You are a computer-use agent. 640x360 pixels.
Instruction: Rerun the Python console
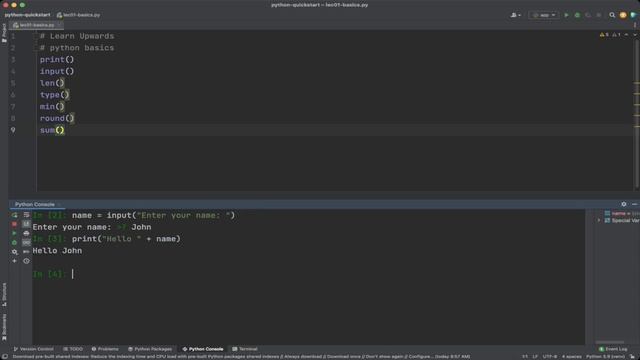pos(14,215)
